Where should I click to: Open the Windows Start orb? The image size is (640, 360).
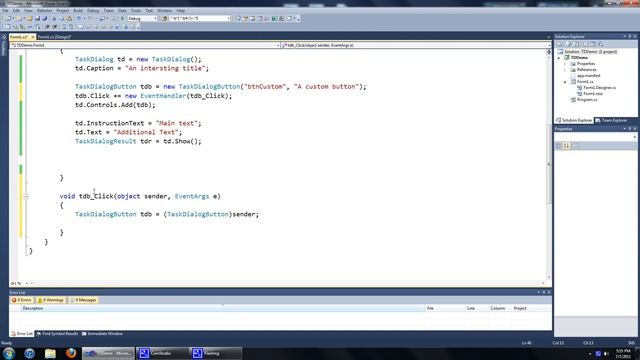coord(9,353)
